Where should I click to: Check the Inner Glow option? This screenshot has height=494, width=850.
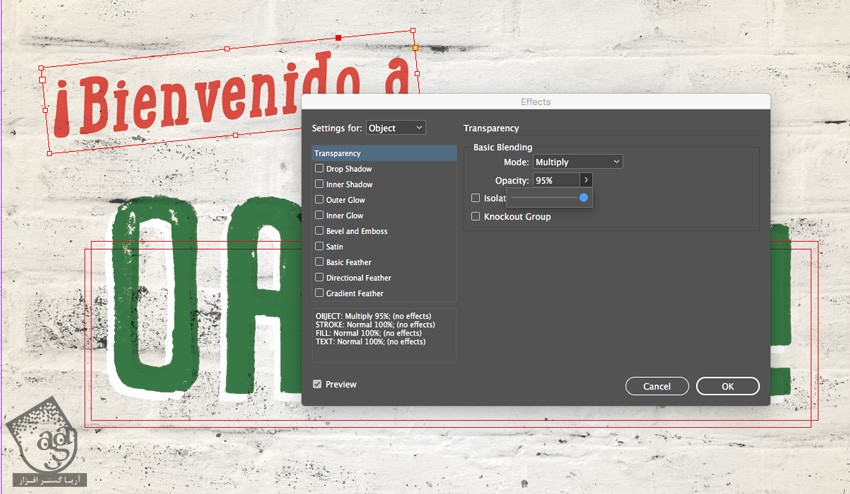tap(319, 215)
